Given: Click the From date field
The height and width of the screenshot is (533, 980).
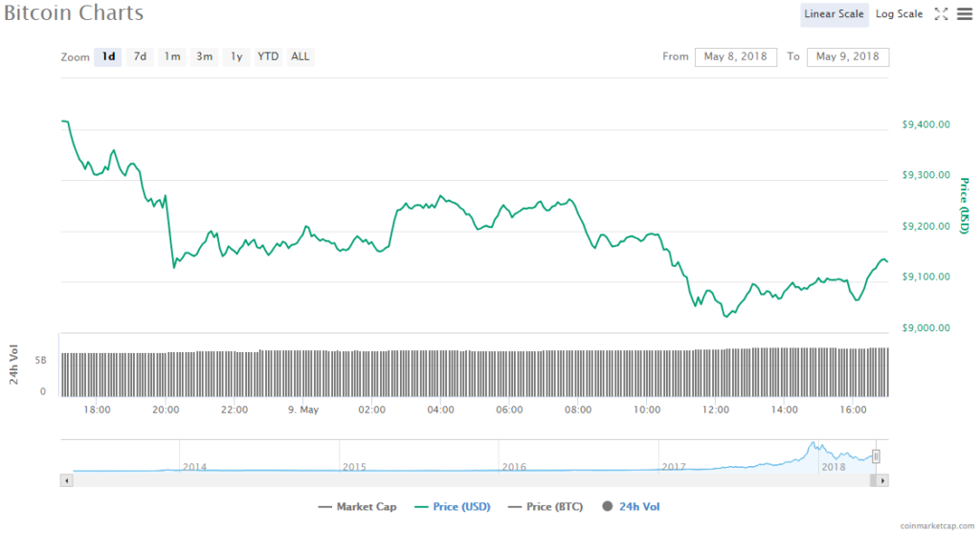Looking at the screenshot, I should click(736, 56).
